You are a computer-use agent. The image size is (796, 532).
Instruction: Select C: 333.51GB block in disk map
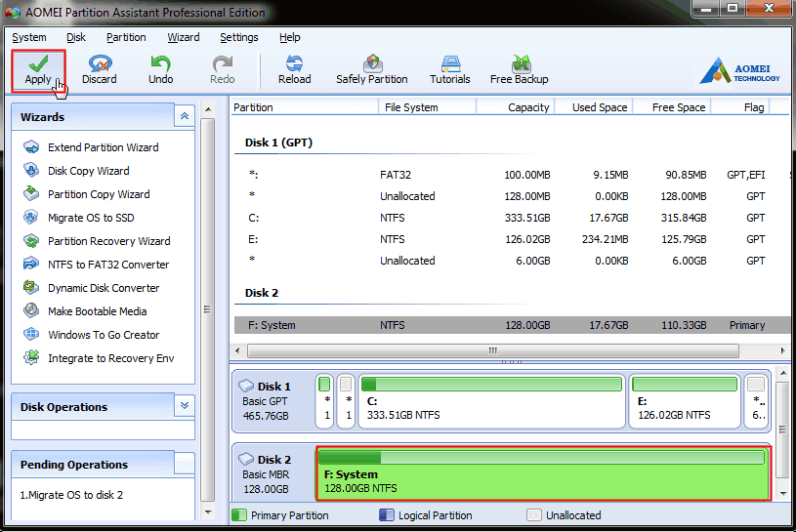pyautogui.click(x=492, y=401)
